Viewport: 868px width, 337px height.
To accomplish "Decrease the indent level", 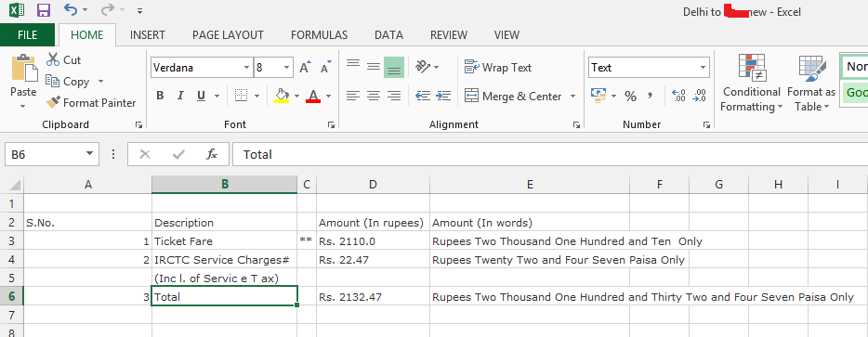I will point(423,96).
